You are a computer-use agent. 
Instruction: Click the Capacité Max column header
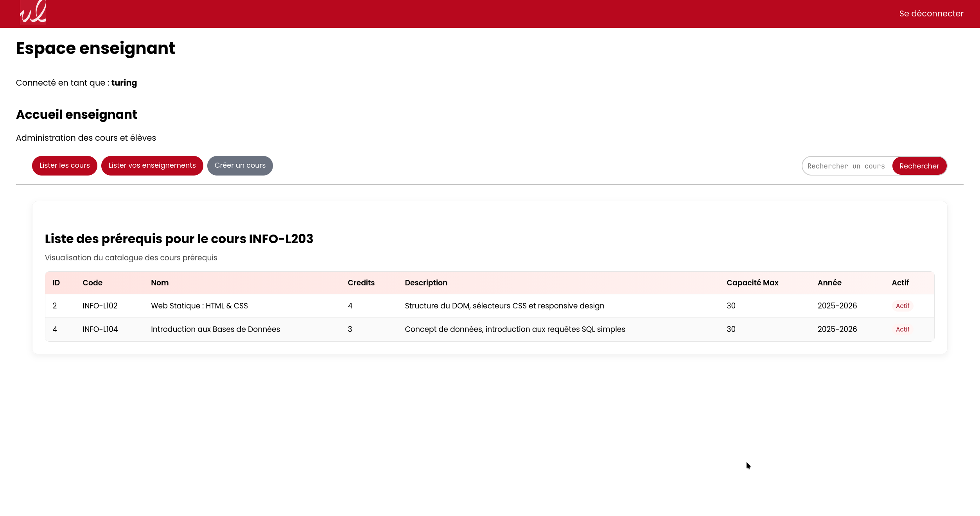coord(752,283)
